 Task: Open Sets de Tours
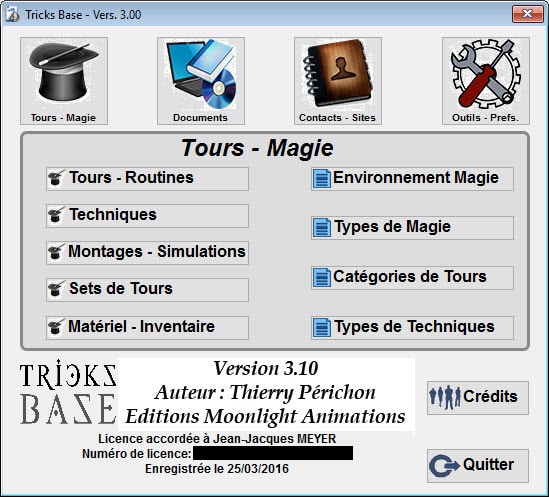[147, 290]
